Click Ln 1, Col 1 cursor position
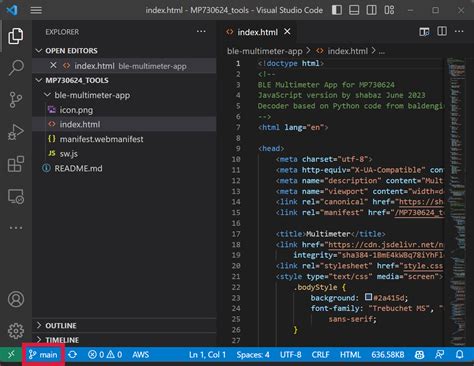This screenshot has height=366, width=474. tap(207, 355)
